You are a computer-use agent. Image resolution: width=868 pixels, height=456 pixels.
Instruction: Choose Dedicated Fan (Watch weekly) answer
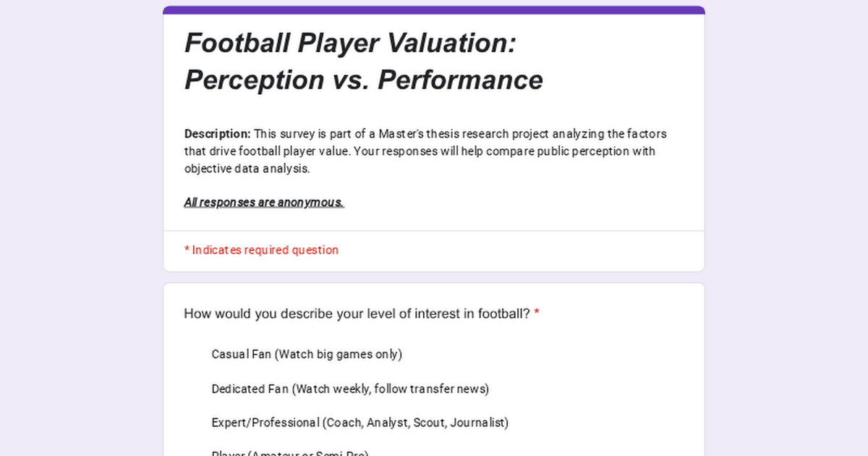pyautogui.click(x=350, y=389)
